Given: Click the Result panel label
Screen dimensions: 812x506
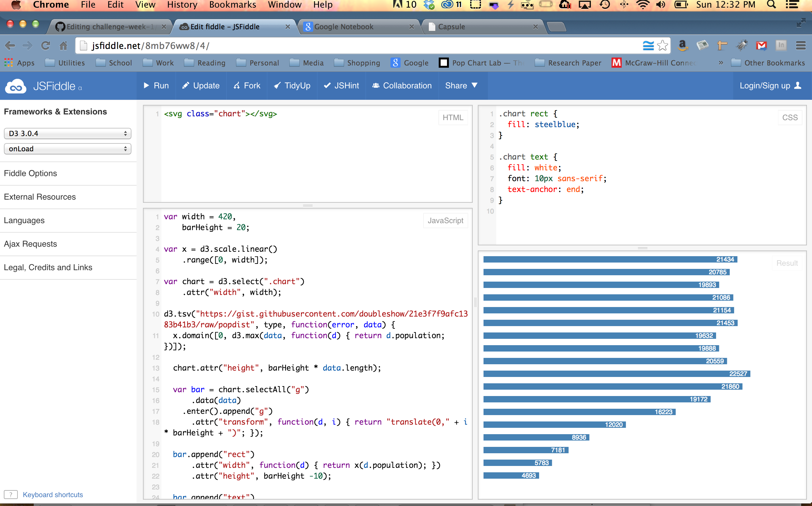Looking at the screenshot, I should coord(787,263).
